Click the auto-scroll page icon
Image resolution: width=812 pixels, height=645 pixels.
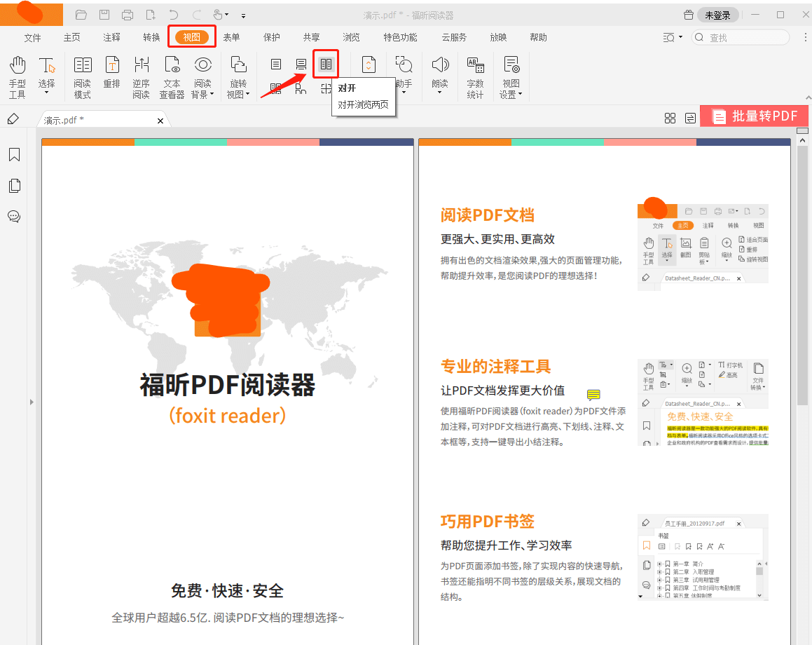point(369,64)
